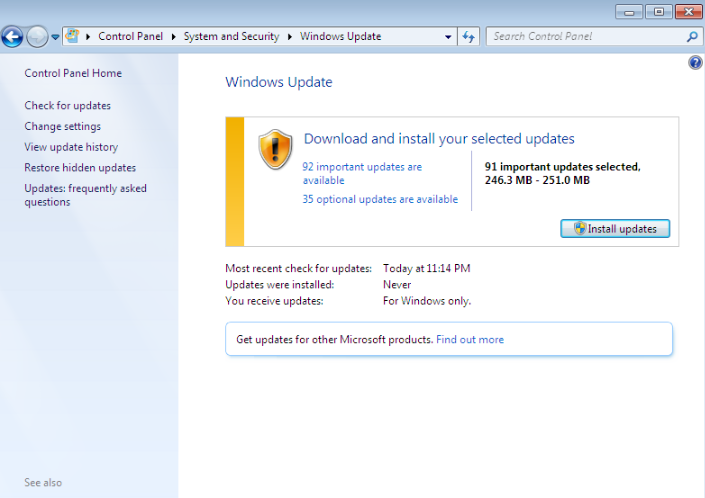Open View update history

tap(71, 147)
